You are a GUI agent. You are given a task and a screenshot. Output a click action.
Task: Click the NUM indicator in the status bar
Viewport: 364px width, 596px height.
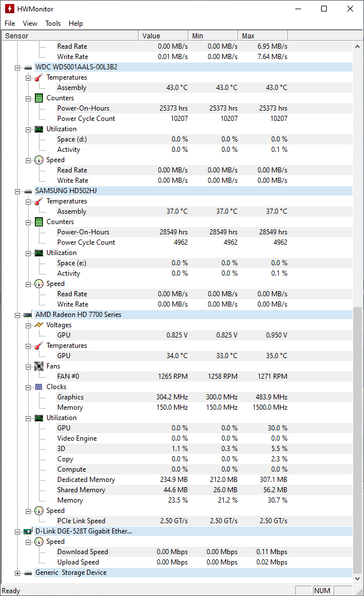(x=322, y=590)
